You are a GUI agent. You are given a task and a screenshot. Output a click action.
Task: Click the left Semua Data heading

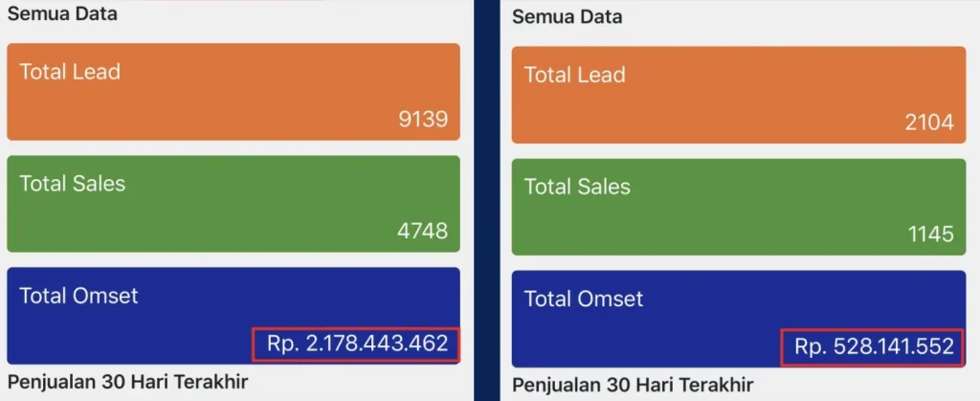tap(61, 14)
